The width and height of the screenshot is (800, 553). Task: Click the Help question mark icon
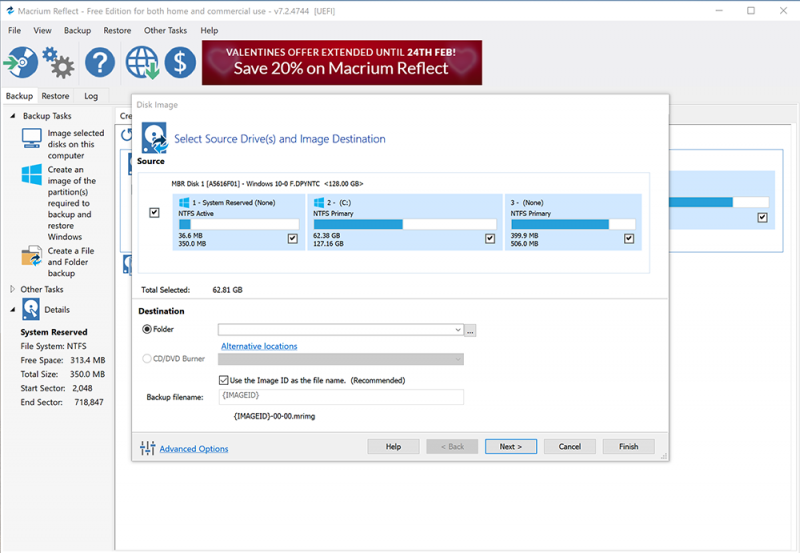coord(100,64)
